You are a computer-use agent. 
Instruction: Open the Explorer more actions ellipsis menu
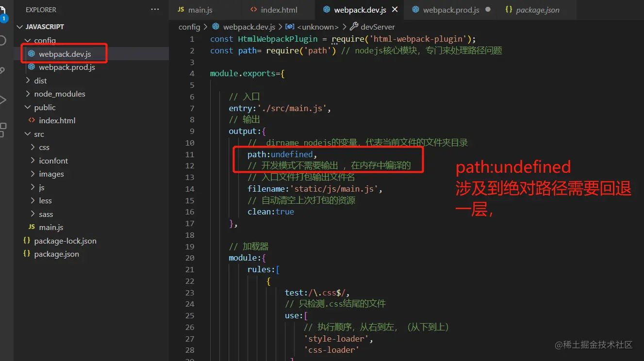click(x=155, y=10)
